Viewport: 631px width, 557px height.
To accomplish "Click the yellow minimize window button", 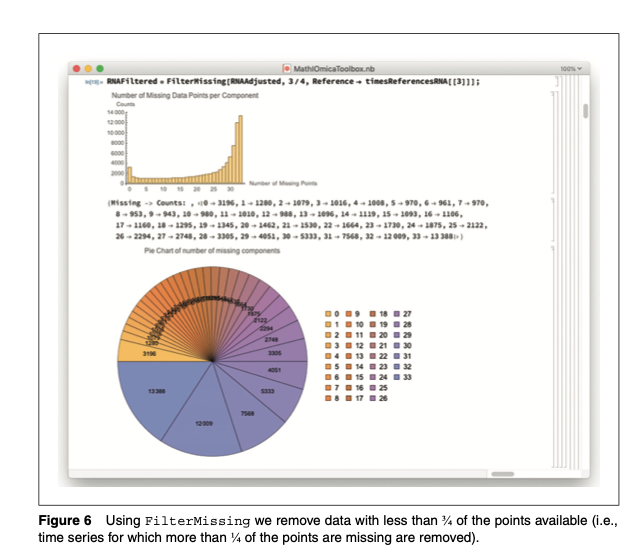I will click(x=88, y=69).
